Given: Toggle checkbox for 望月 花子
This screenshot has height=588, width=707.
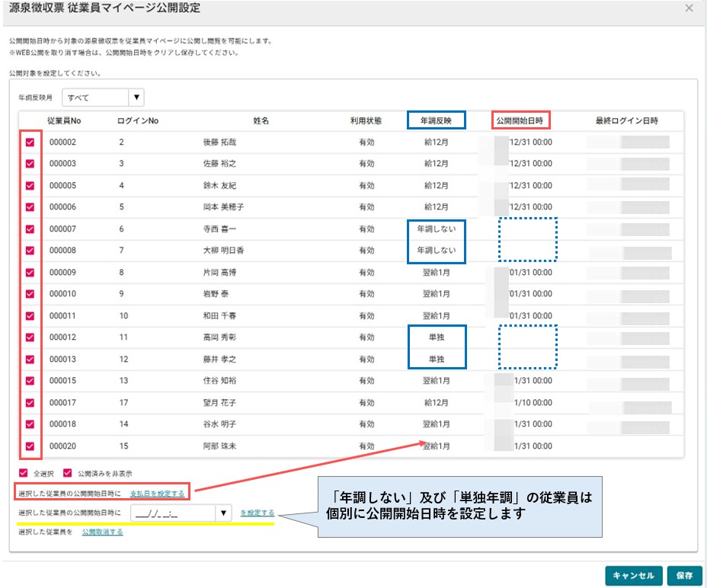Looking at the screenshot, I should point(30,403).
